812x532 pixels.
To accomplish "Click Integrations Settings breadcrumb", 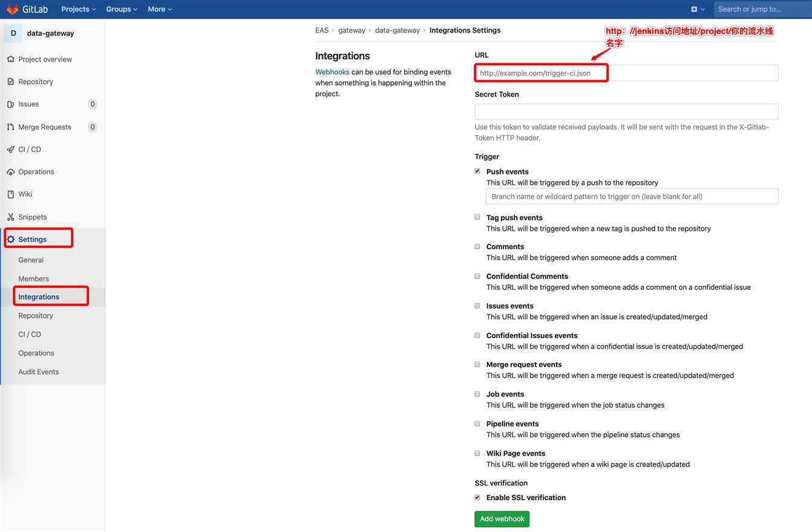I will (465, 30).
